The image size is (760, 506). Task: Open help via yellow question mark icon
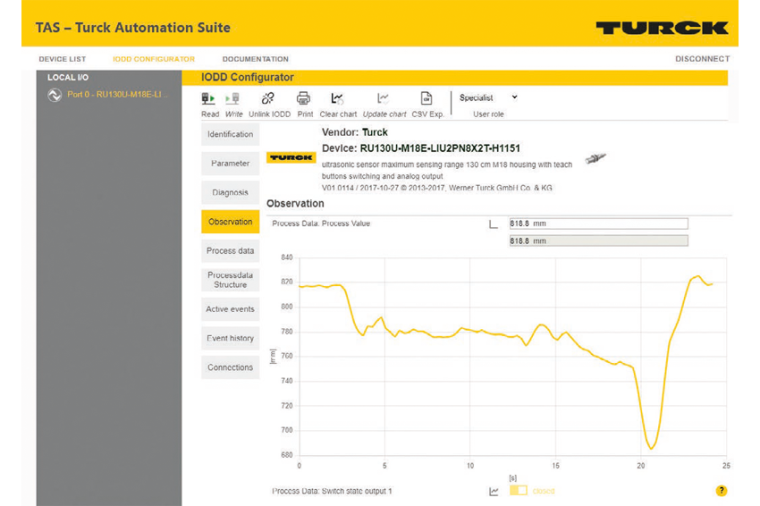(x=721, y=491)
